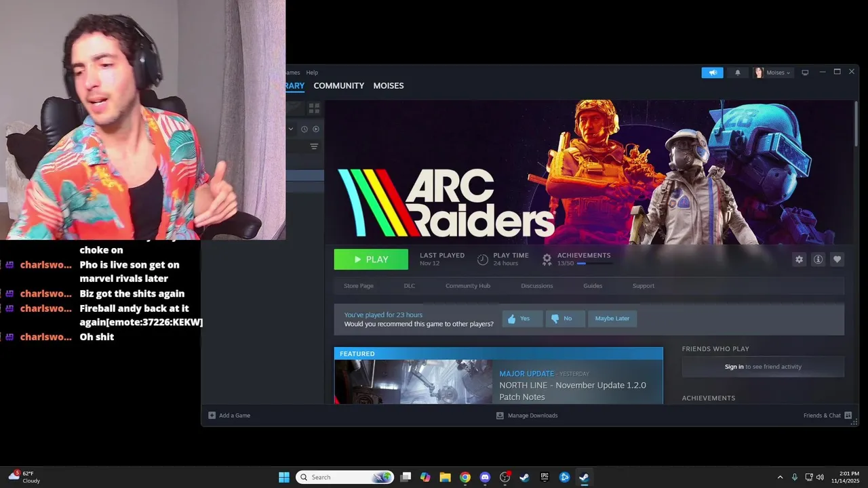Click the taskbar Search box
Image resolution: width=868 pixels, height=488 pixels.
point(344,477)
